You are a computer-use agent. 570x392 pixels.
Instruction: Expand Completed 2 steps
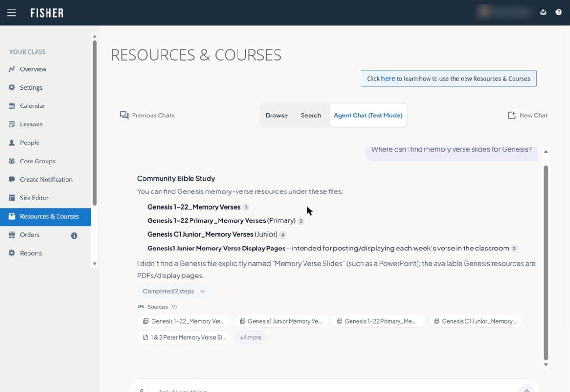(174, 291)
